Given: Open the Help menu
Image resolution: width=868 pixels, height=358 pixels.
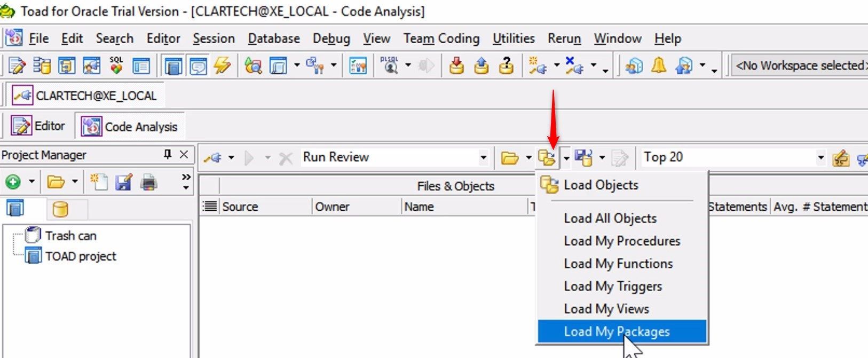Looking at the screenshot, I should click(668, 38).
